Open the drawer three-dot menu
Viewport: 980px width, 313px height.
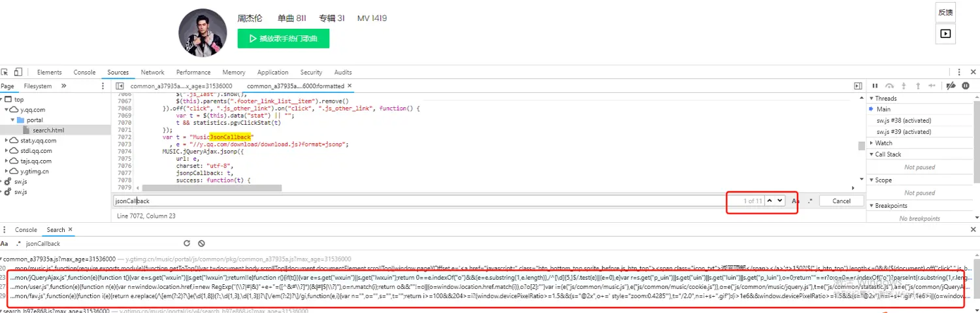coord(4,229)
